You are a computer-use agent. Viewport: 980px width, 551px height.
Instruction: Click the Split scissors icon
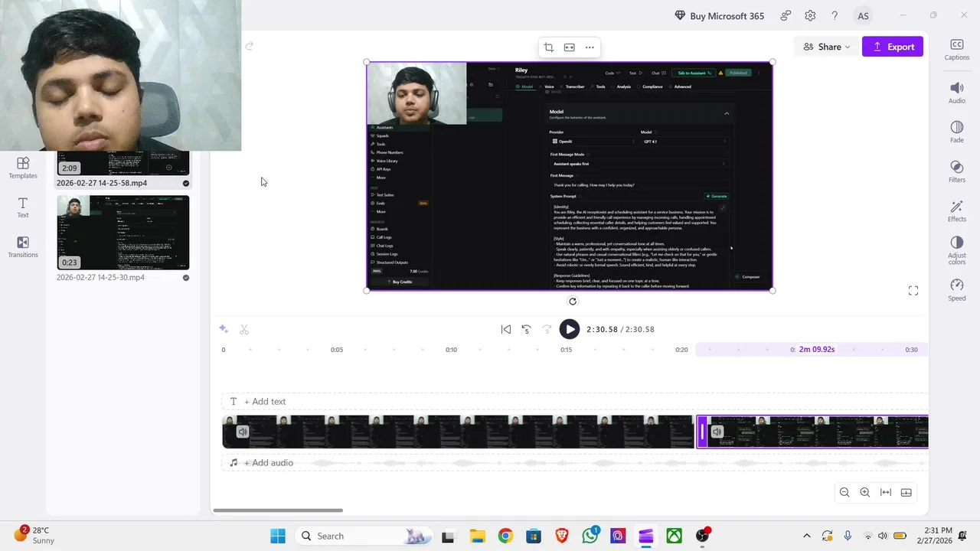(x=244, y=329)
